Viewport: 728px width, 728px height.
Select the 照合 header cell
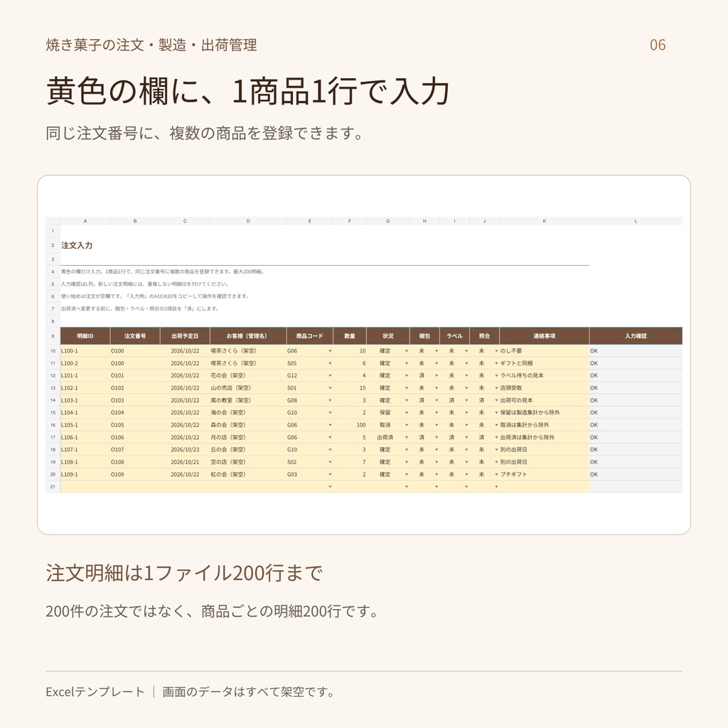[485, 336]
